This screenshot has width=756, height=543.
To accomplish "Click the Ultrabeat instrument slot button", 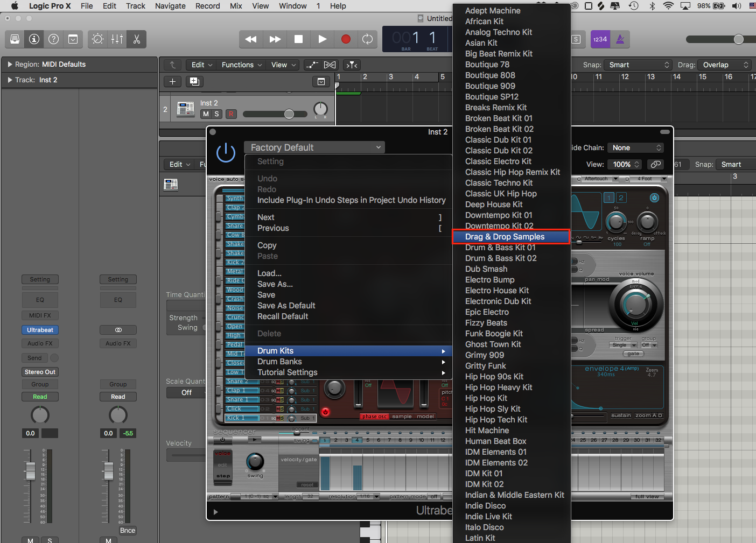I will (40, 330).
